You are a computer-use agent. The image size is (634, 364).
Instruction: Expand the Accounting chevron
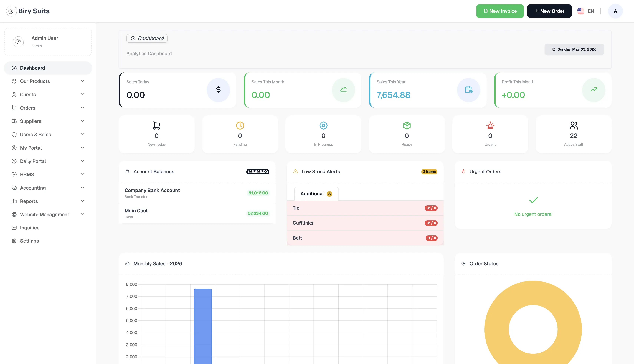point(82,188)
